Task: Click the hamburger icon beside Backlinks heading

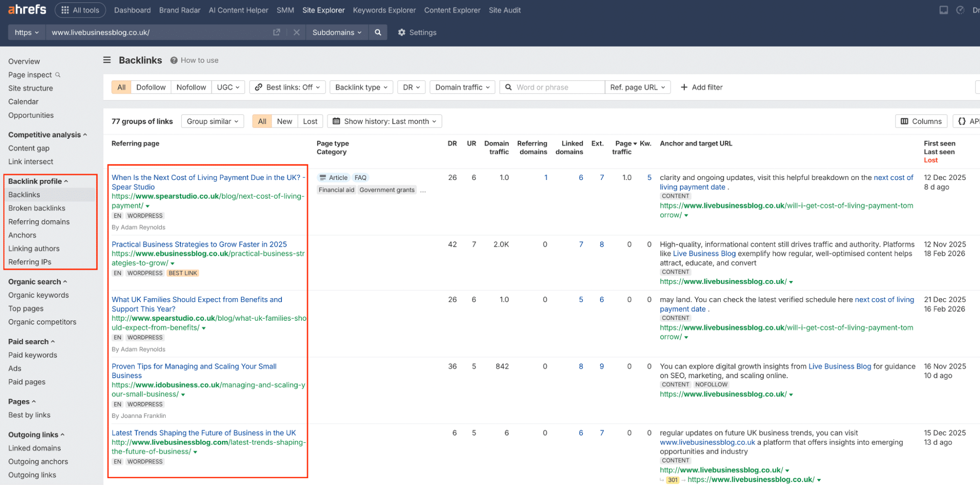Action: pyautogui.click(x=106, y=60)
